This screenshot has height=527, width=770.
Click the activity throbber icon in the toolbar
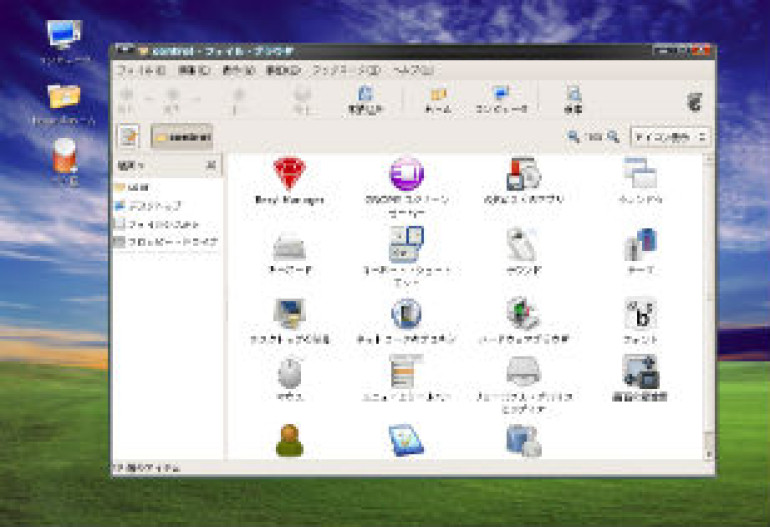pos(694,101)
